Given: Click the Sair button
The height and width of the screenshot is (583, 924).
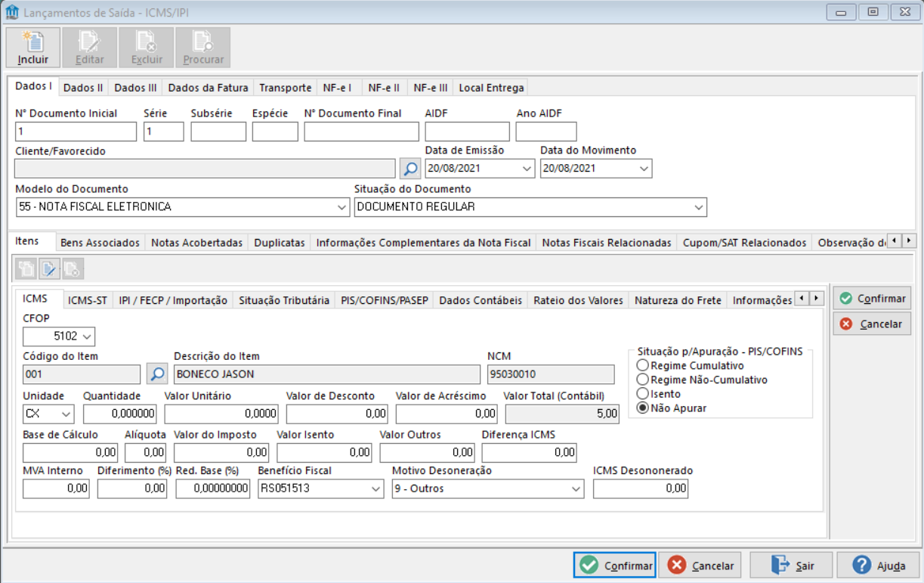Looking at the screenshot, I should pos(793,565).
